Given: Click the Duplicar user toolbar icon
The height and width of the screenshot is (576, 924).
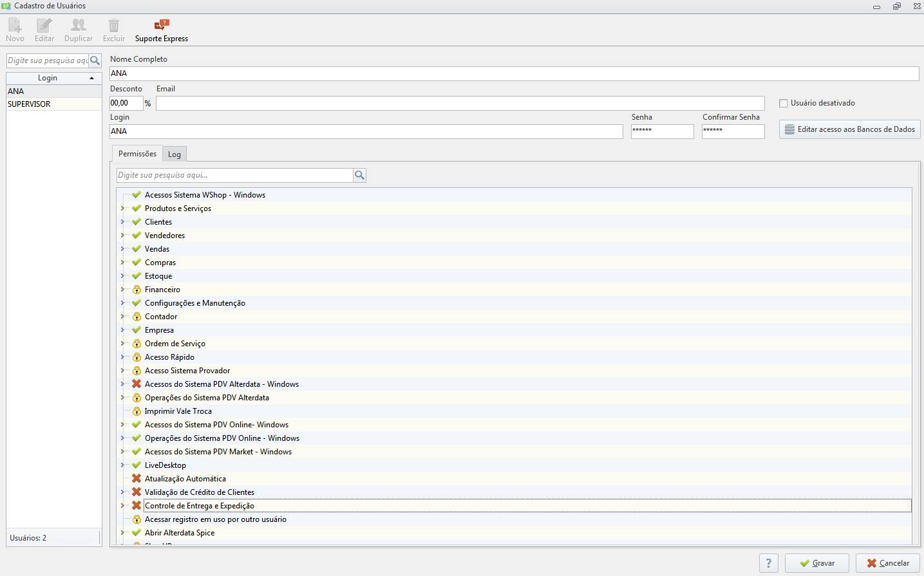Looking at the screenshot, I should click(79, 26).
